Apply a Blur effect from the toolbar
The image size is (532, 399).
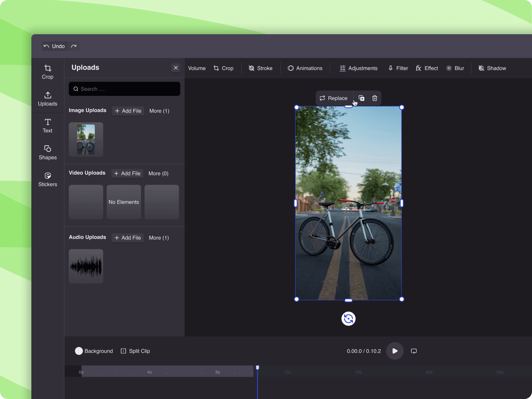[455, 68]
